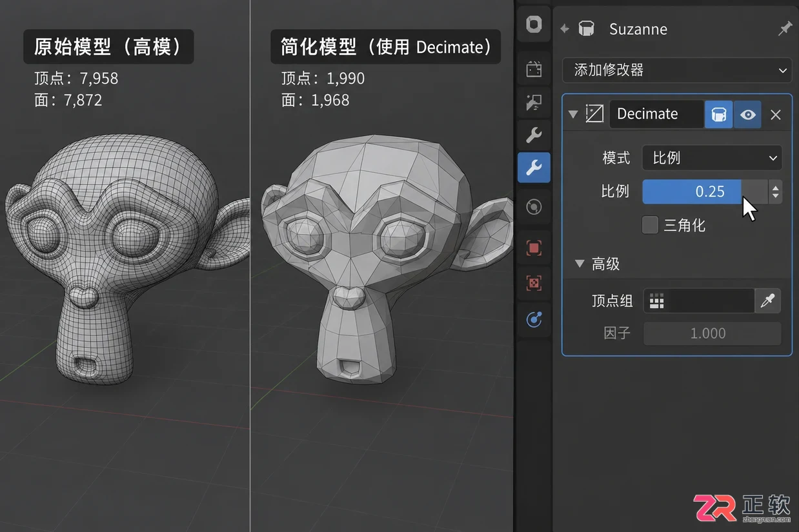The width and height of the screenshot is (799, 532).
Task: Click the 比例 slider at 0.25
Action: [705, 192]
